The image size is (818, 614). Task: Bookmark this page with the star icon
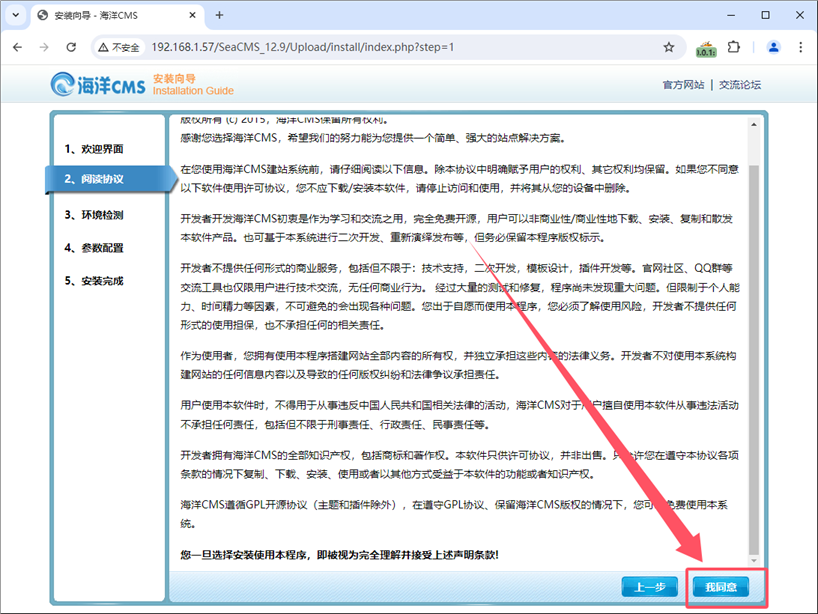[669, 47]
